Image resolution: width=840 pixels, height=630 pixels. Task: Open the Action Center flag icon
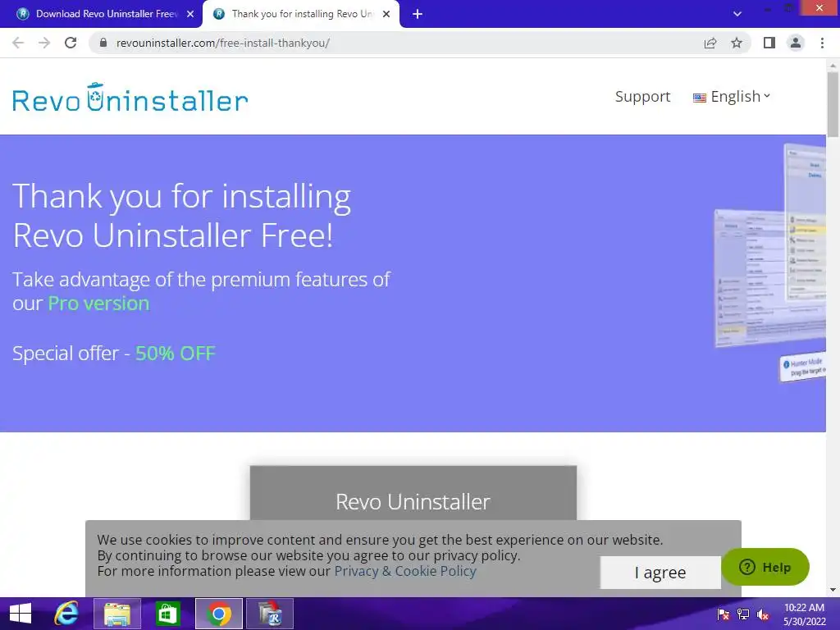pyautogui.click(x=723, y=614)
